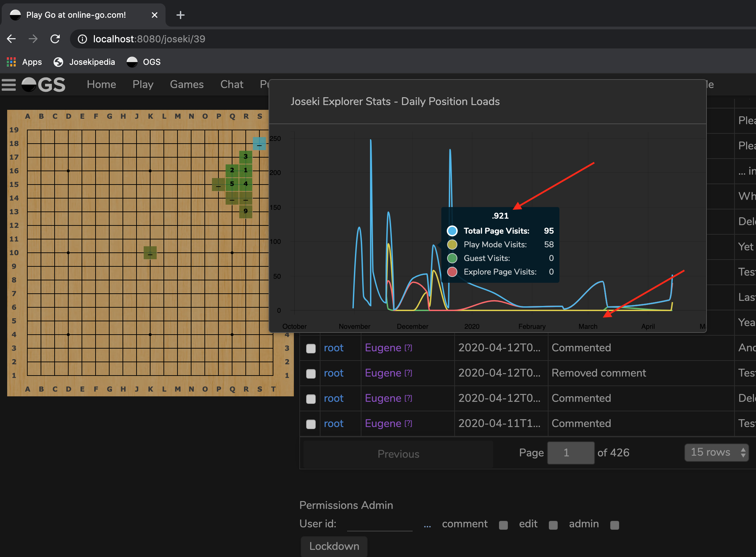Click the Permissions Admin heading

[346, 505]
